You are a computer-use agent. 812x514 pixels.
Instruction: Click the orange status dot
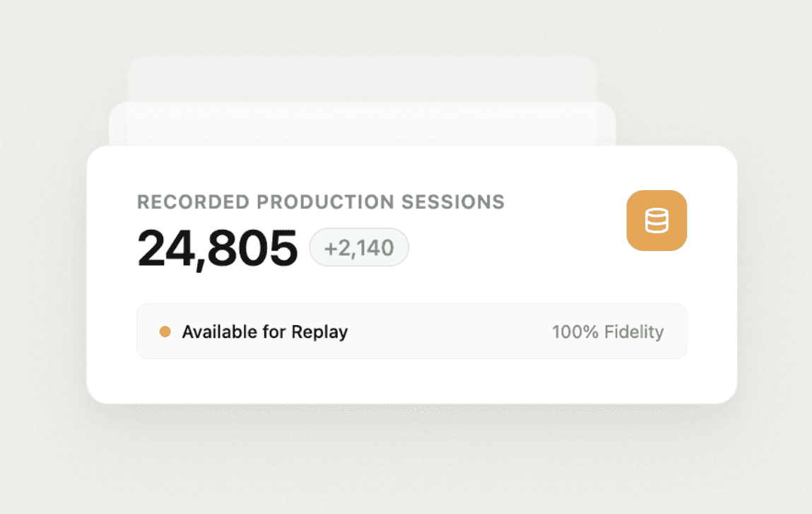tap(165, 332)
